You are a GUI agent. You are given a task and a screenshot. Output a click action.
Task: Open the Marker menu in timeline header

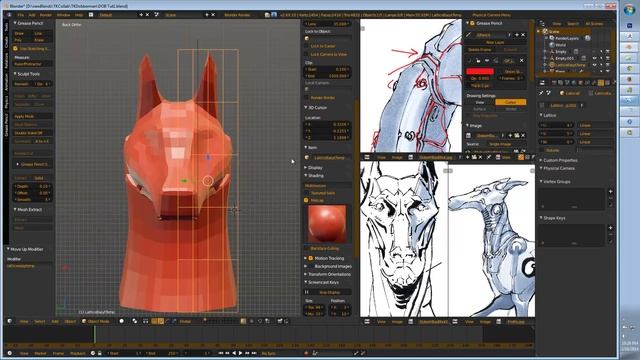(x=40, y=353)
